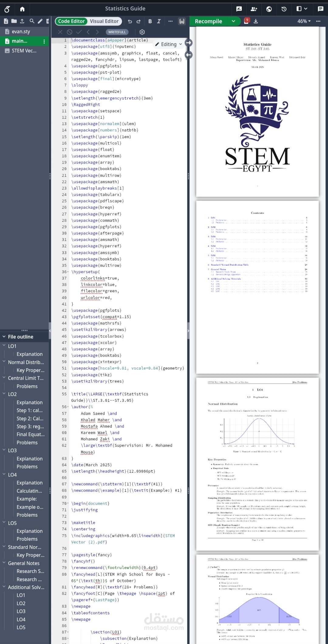Go to Central Limit T... section
The image size is (328, 644).
(26, 378)
